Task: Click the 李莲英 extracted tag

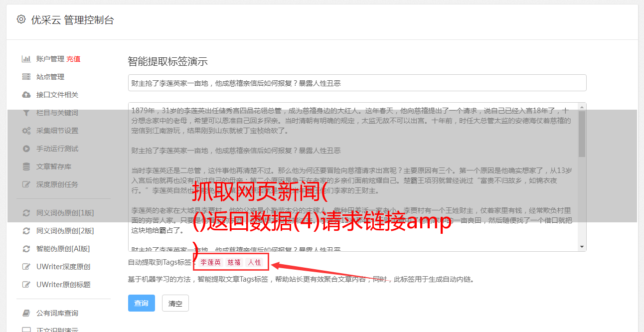Action: [x=211, y=262]
